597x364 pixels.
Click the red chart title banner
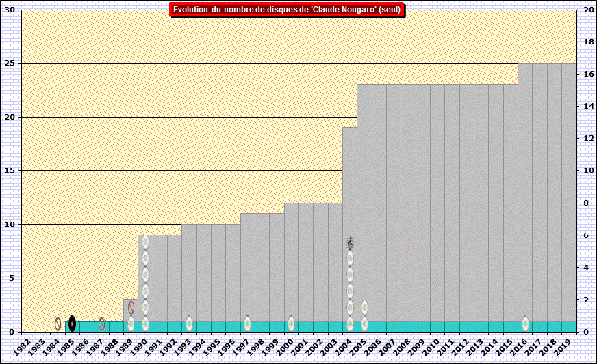tap(287, 10)
